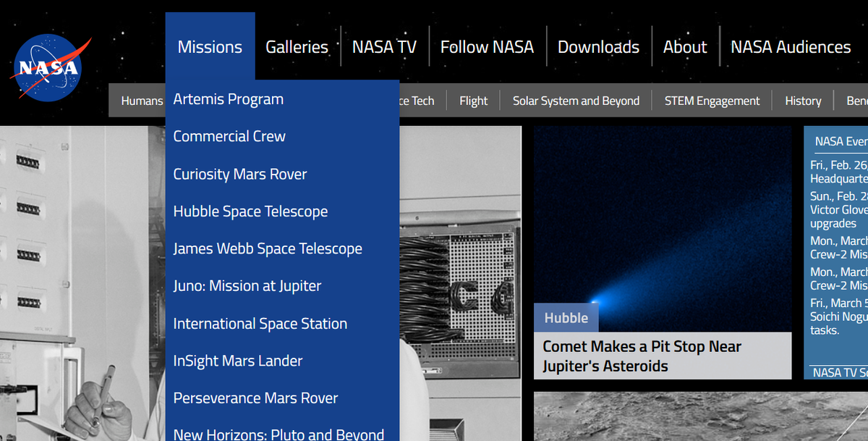Go to International Space Station page
Screen dimensions: 868x441
click(260, 324)
